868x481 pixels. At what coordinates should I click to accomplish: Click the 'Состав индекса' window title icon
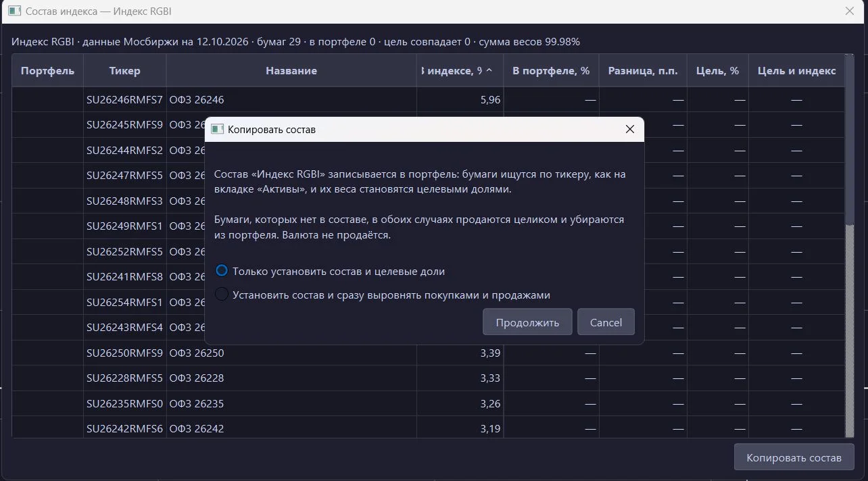tap(14, 11)
